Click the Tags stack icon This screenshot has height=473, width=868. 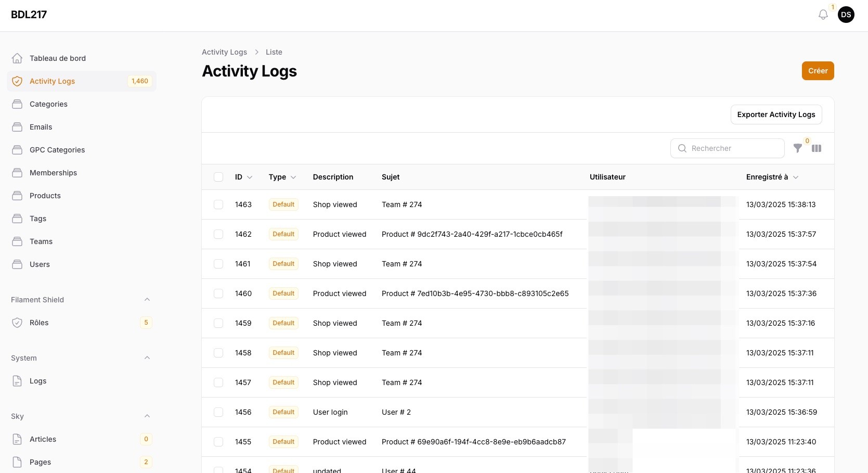tap(17, 219)
